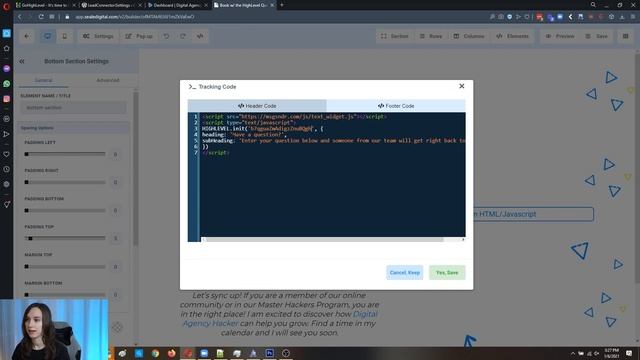Screen dimensions: 640x360
Task: Click the Yes, Save button
Action: click(x=447, y=272)
